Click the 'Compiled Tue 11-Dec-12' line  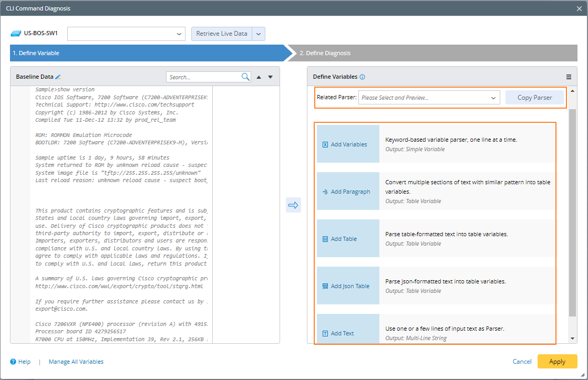point(106,120)
